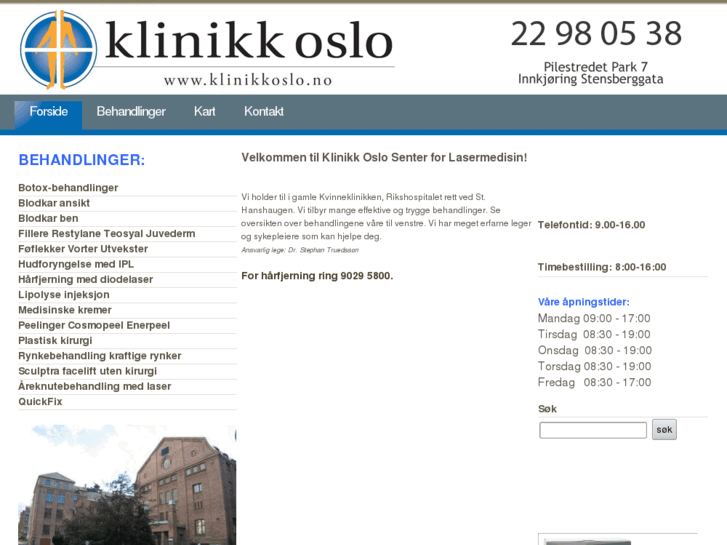
Task: Click the Innkjøring Stensberggata text
Action: pos(591,79)
